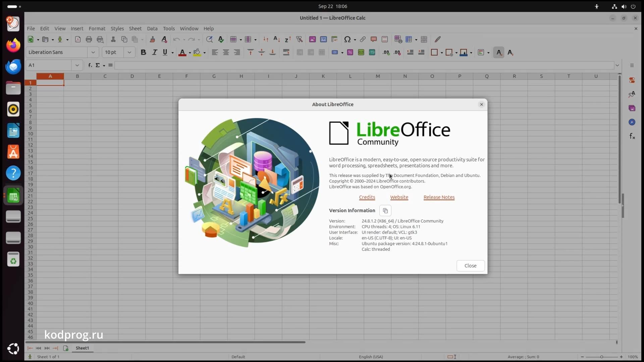This screenshot has width=644, height=362.
Task: Select the Sheet1 tab
Action: (82, 348)
